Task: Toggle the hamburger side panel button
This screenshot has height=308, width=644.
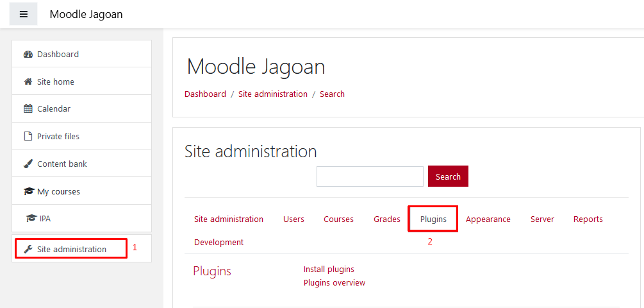Action: pos(24,14)
